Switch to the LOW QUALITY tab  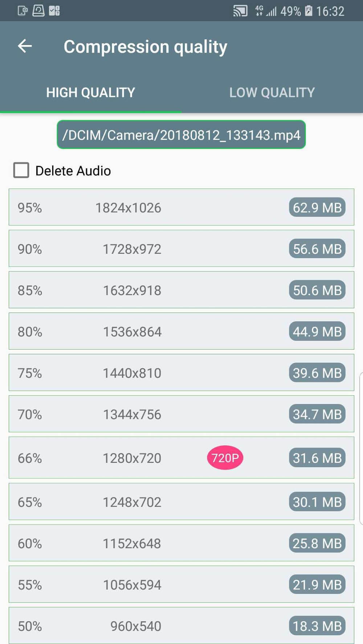(272, 93)
